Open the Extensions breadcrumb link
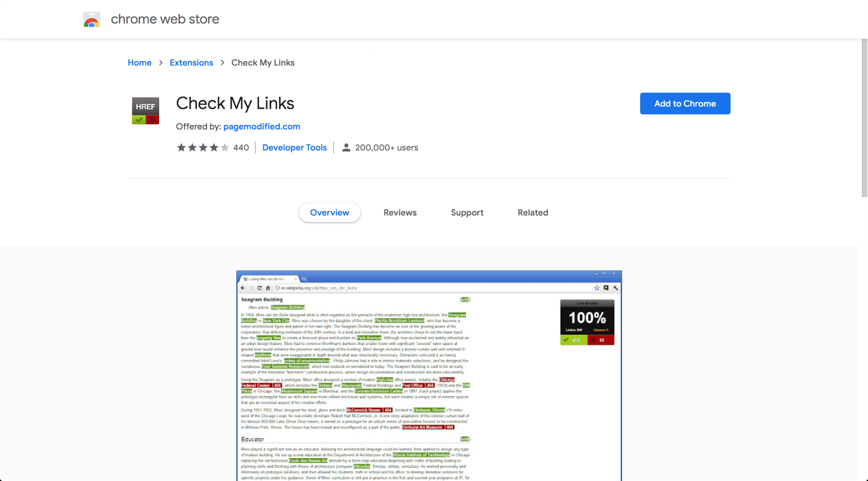868x481 pixels. (192, 62)
